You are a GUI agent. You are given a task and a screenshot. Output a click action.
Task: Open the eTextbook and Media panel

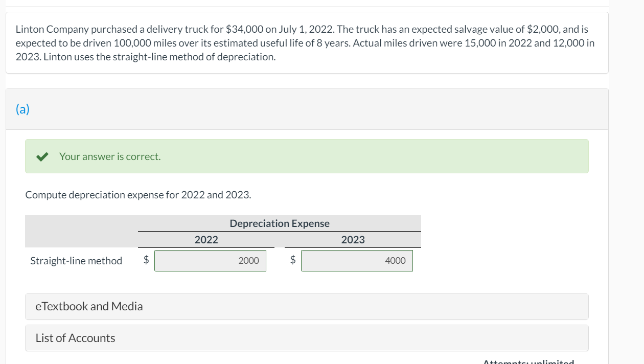pyautogui.click(x=89, y=306)
